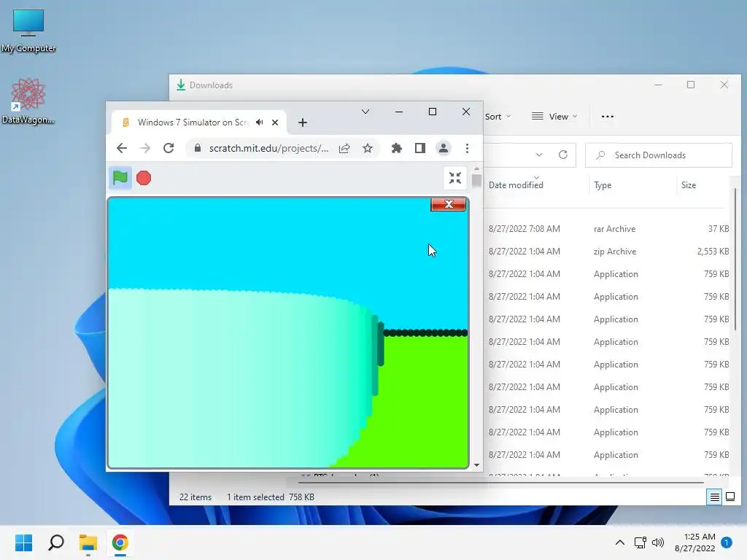Click the Downloads title bar icon
This screenshot has height=560, width=747.
[x=181, y=85]
